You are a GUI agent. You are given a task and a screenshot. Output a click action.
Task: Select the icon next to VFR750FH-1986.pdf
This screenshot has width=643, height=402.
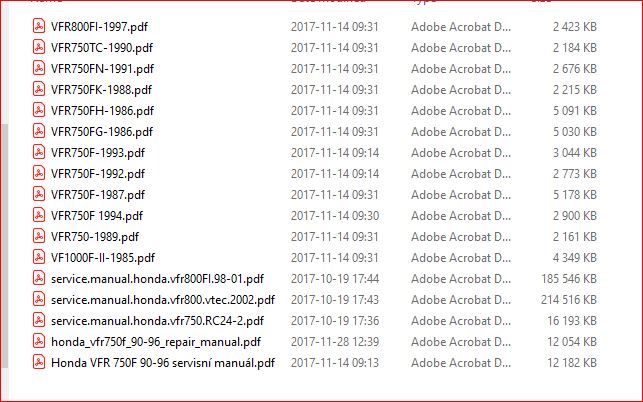click(x=39, y=110)
